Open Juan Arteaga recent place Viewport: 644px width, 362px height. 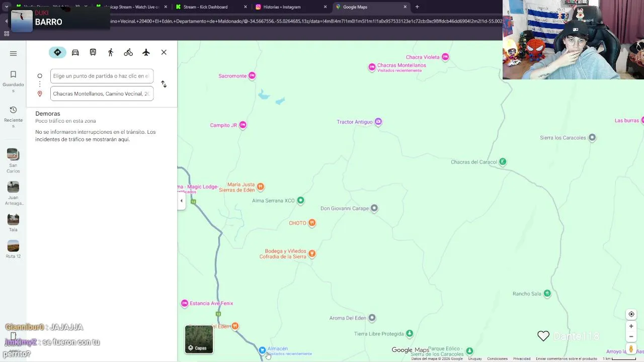13,194
